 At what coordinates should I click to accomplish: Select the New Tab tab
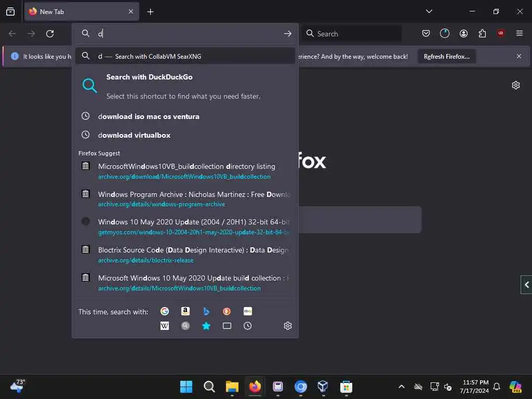[82, 12]
